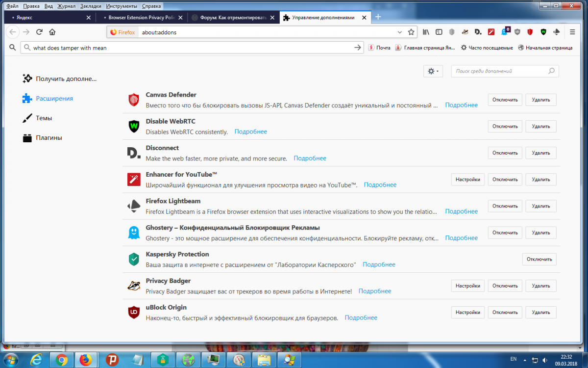Select Темы in the sidebar
588x368 pixels.
click(x=38, y=118)
